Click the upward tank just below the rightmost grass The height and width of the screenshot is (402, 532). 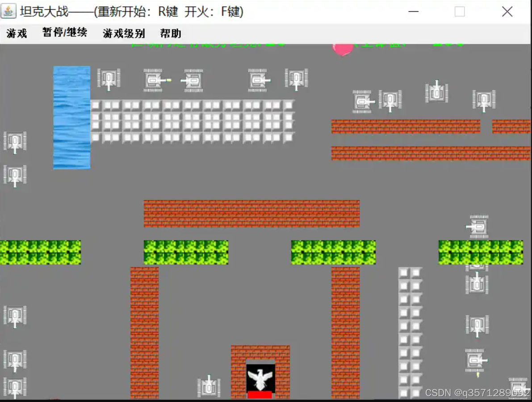tap(477, 283)
